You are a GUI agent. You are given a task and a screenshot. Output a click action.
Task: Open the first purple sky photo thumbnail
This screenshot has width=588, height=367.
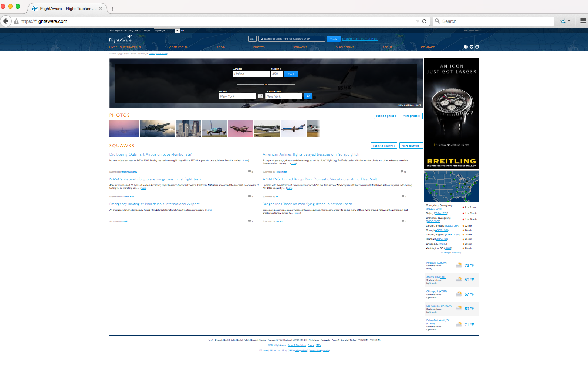pos(124,129)
